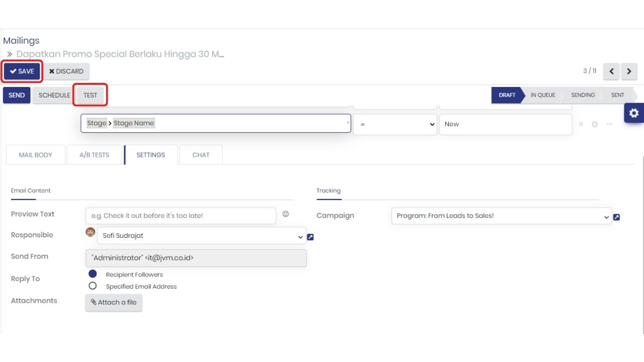Add a new filter rule via the plus icon

(595, 124)
